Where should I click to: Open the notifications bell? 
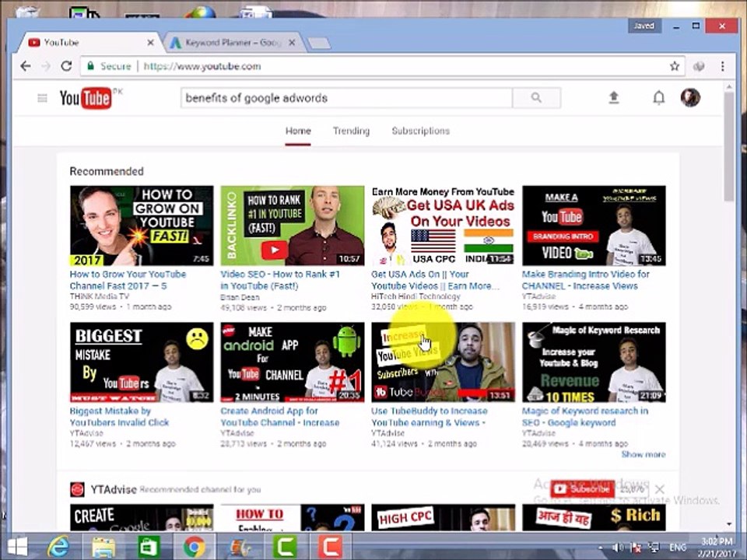point(658,98)
